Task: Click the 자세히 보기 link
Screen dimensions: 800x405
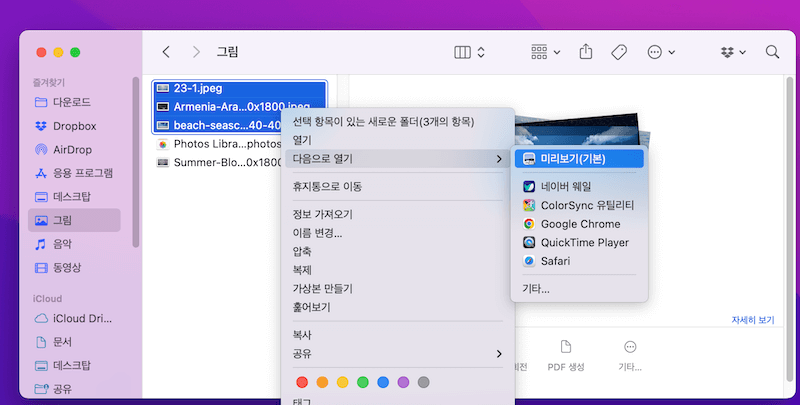Action: pyautogui.click(x=753, y=320)
